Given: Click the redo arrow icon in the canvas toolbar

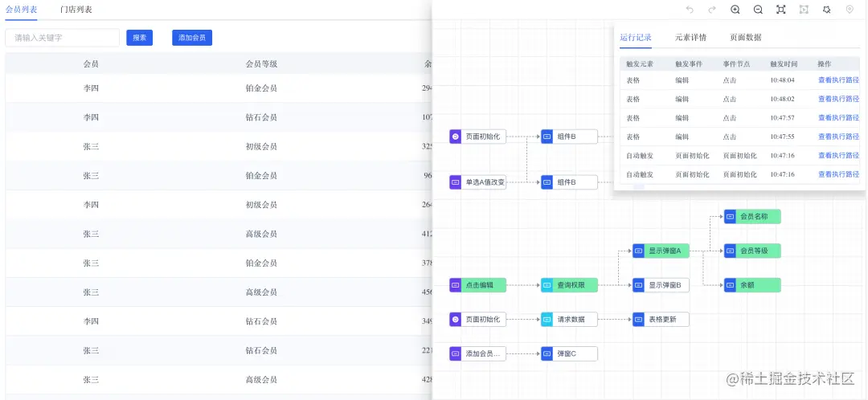Looking at the screenshot, I should click(x=712, y=10).
